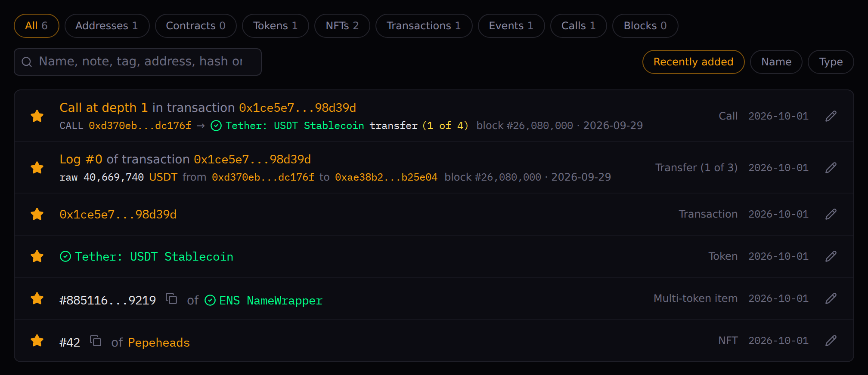Open the ENS NameWrapper contract link
This screenshot has height=375, width=868.
[271, 300]
